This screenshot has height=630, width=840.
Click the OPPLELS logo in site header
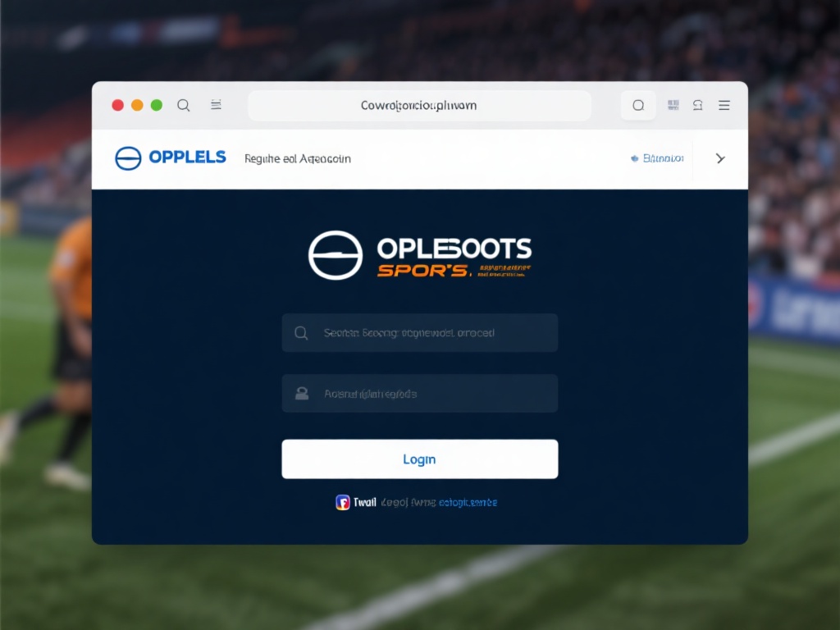(x=171, y=158)
